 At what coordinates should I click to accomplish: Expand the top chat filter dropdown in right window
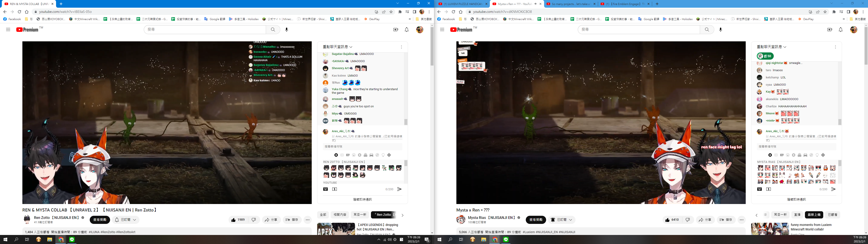coord(772,47)
